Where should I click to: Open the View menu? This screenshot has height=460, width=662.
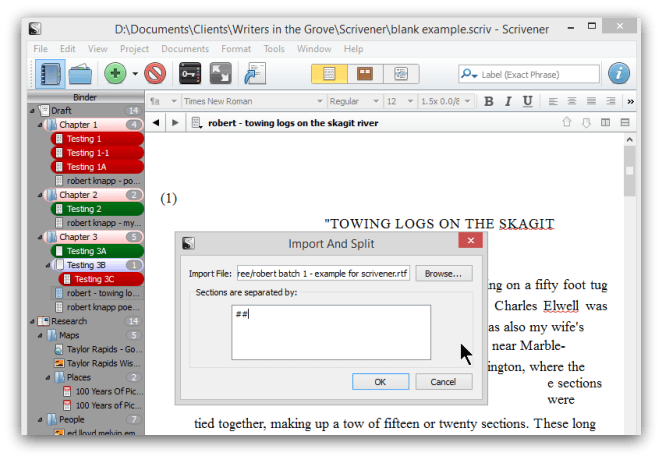(x=98, y=49)
